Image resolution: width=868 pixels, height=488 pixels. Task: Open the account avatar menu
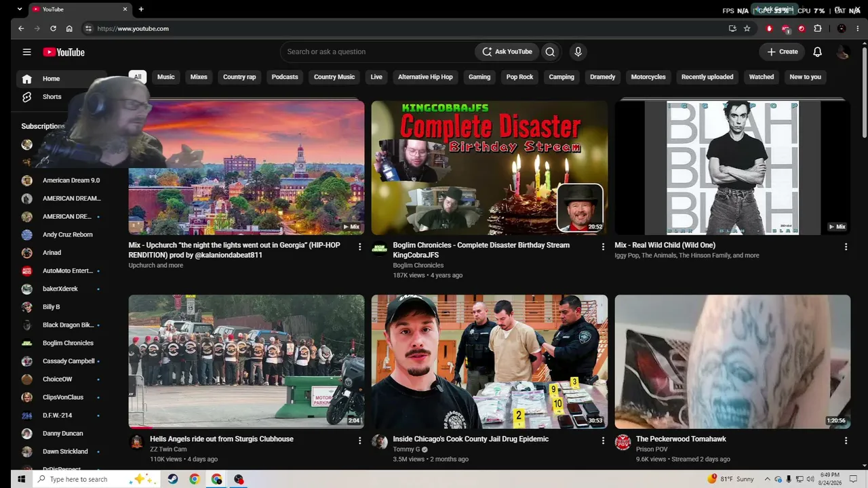pos(842,52)
